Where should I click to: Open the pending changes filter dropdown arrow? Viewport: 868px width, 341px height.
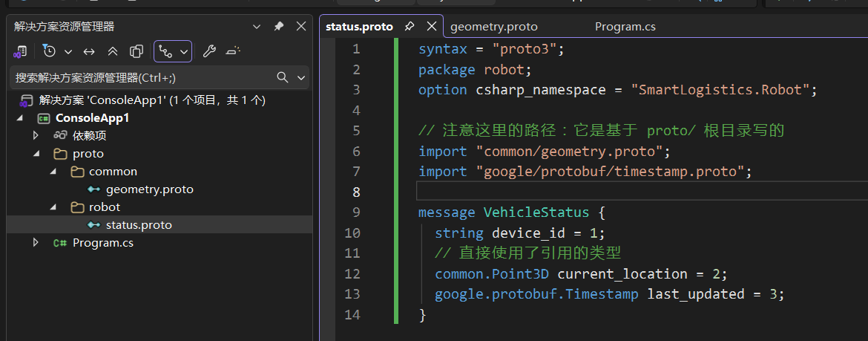click(68, 51)
